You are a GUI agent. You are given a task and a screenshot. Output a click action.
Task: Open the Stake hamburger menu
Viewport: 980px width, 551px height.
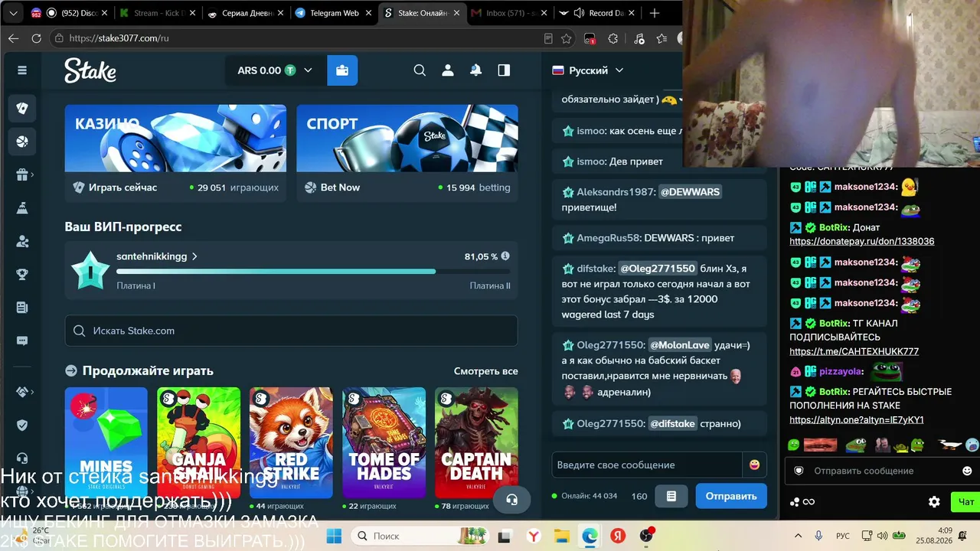pos(22,70)
